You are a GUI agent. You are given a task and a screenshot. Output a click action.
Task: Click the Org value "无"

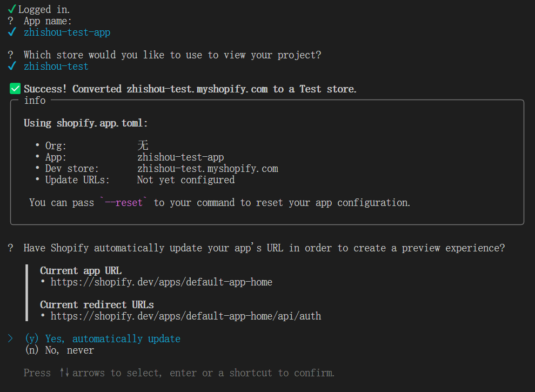tap(143, 145)
